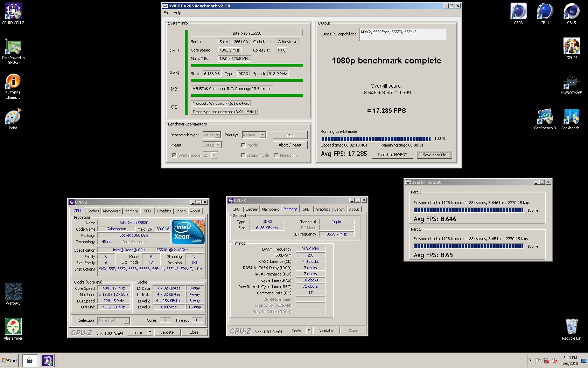Screen dimensions: 588x368
Task: Click Close in left CPU-Z window
Action: (x=194, y=332)
